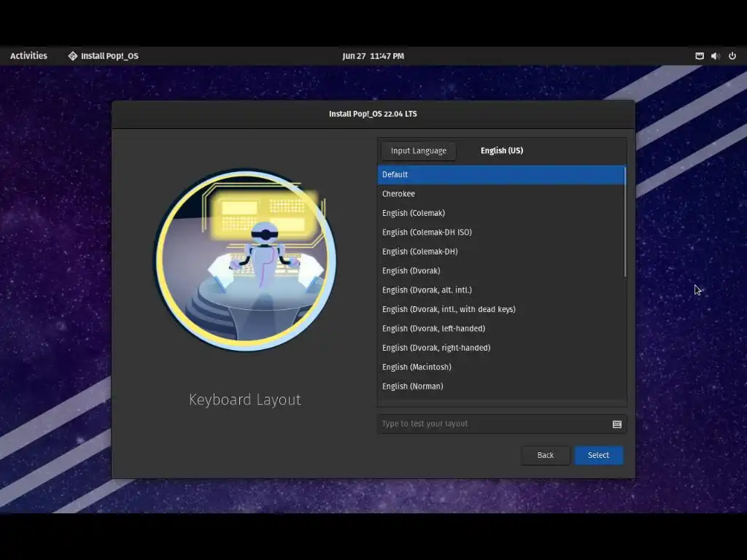Click the English (US) language label
The height and width of the screenshot is (560, 747).
(502, 150)
